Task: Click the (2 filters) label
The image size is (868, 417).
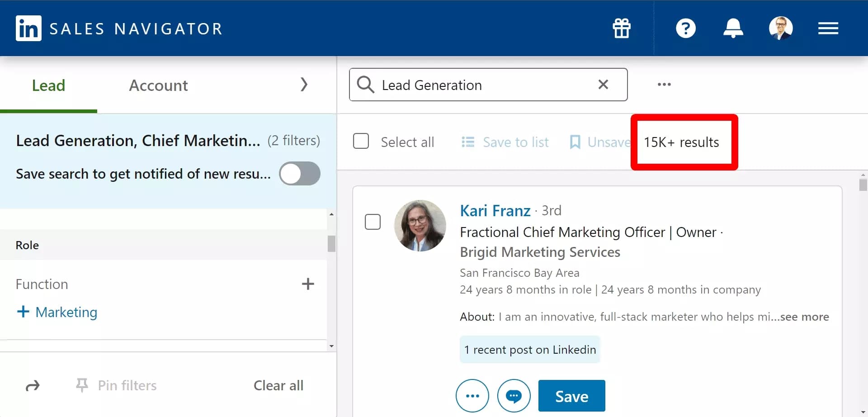Action: 294,141
